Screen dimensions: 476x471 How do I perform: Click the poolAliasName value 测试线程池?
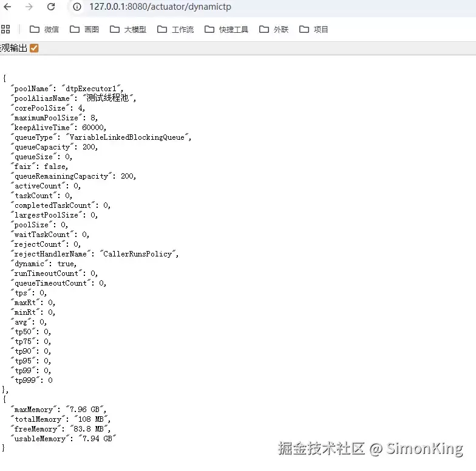click(107, 98)
